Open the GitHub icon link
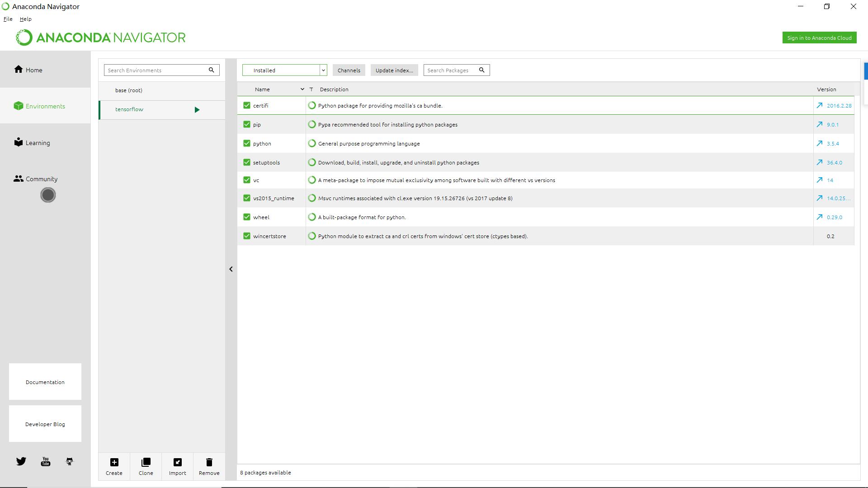This screenshot has width=868, height=488. pos(69,461)
